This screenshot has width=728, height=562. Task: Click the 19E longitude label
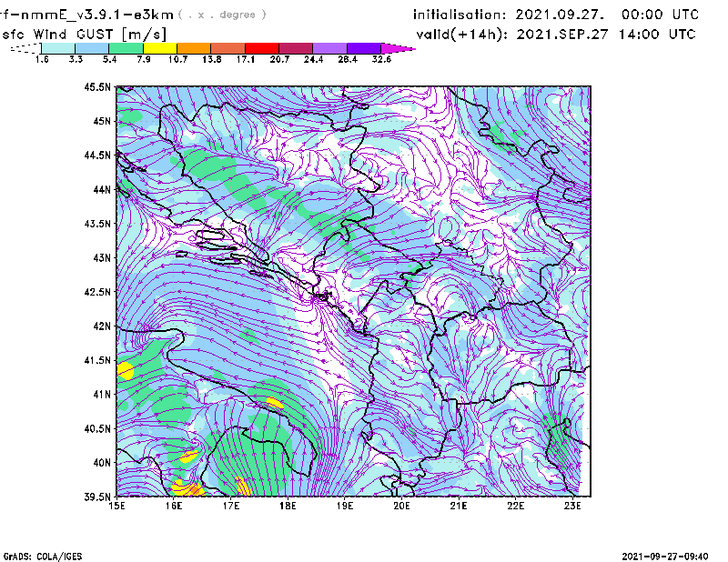(345, 506)
